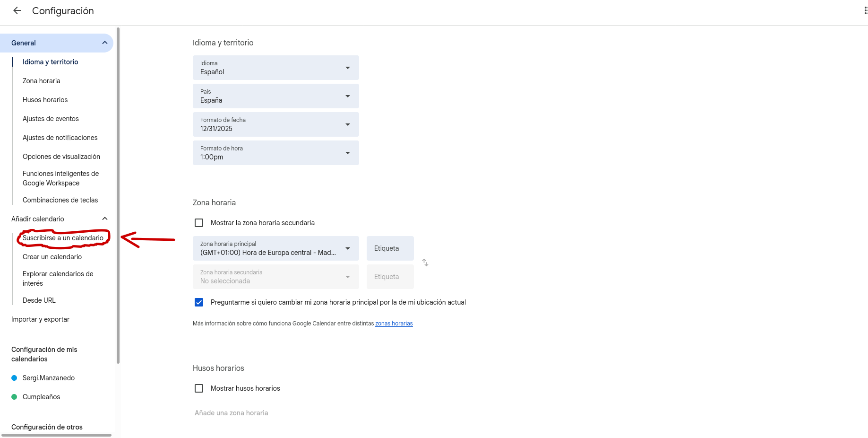Click the green Cumpleaños calendar color dot

click(x=14, y=397)
